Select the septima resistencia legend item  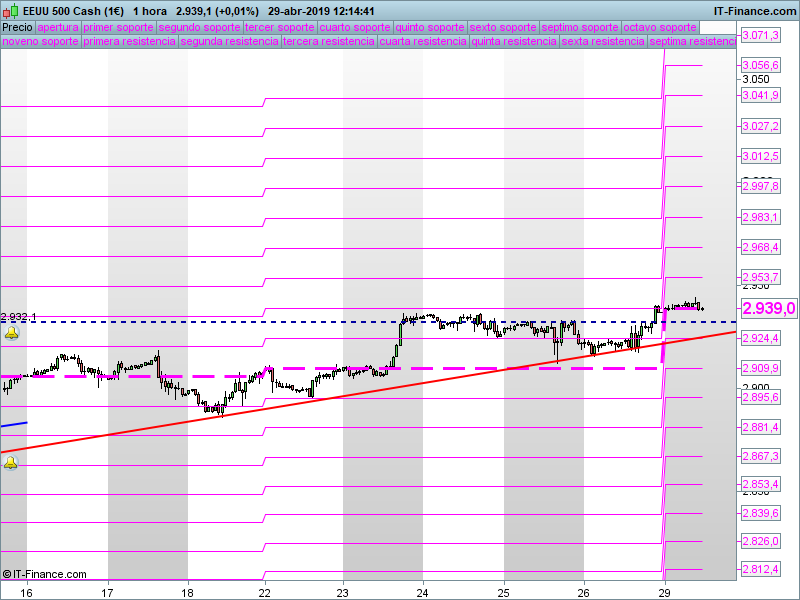coord(692,41)
